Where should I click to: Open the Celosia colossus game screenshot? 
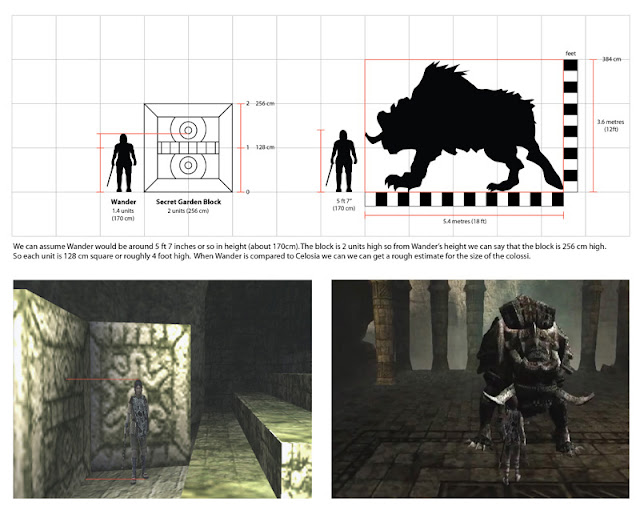[x=480, y=389]
